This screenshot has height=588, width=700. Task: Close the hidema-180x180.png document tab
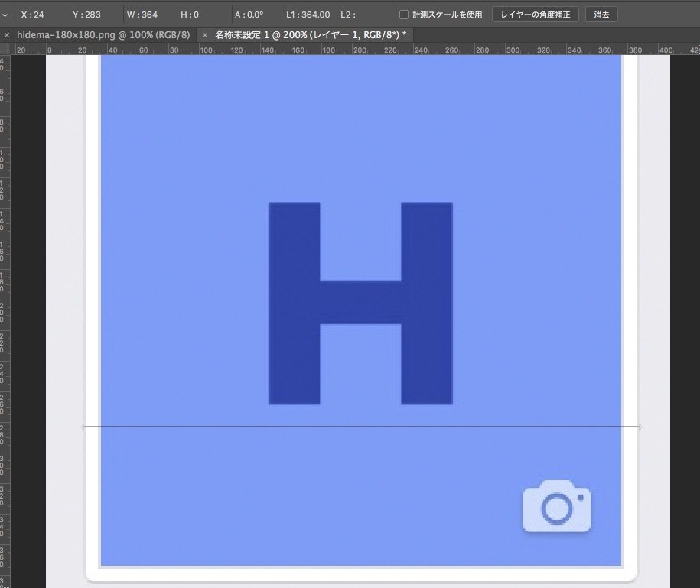point(7,35)
